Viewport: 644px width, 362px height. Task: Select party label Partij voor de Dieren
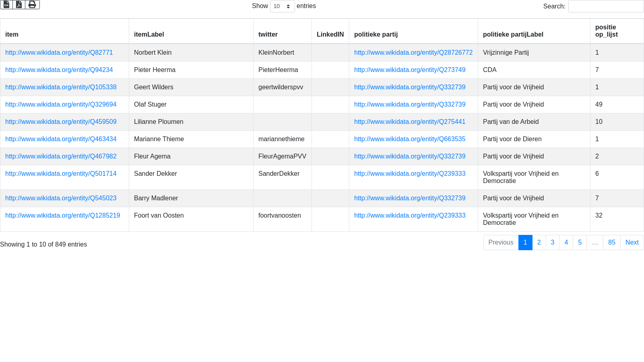[512, 139]
